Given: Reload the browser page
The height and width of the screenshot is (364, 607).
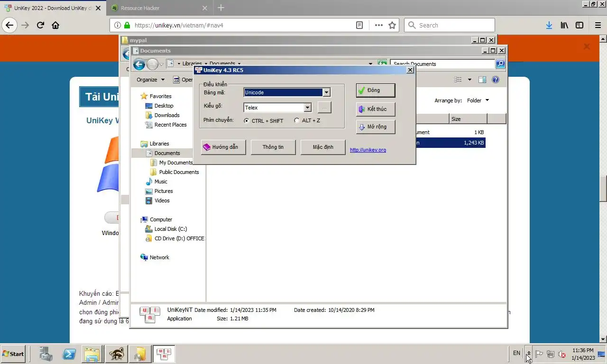Looking at the screenshot, I should [40, 25].
